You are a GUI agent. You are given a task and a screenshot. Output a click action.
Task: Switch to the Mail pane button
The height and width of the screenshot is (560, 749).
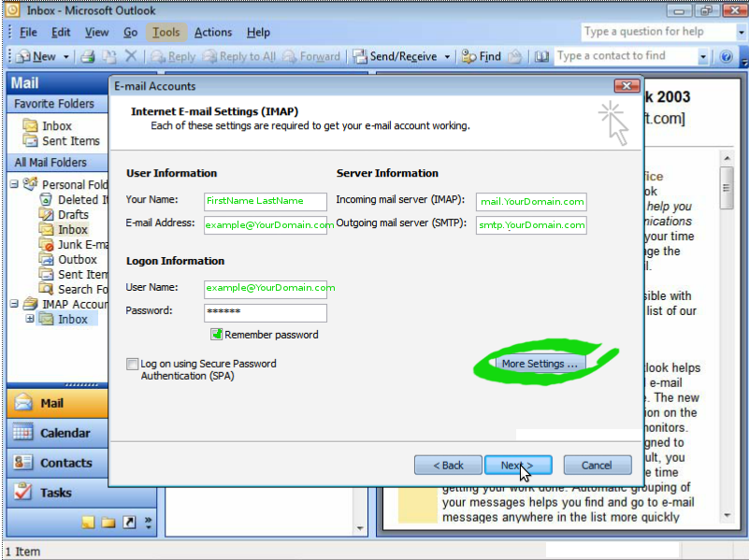(x=58, y=404)
